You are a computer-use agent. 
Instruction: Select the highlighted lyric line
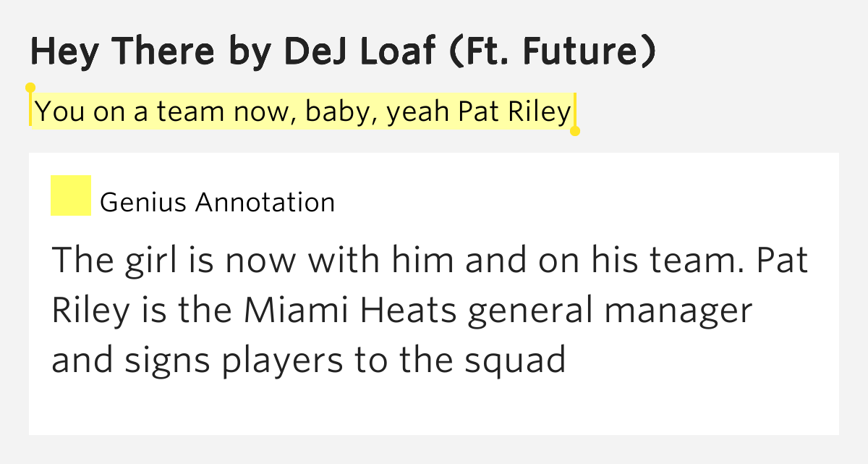tap(303, 112)
